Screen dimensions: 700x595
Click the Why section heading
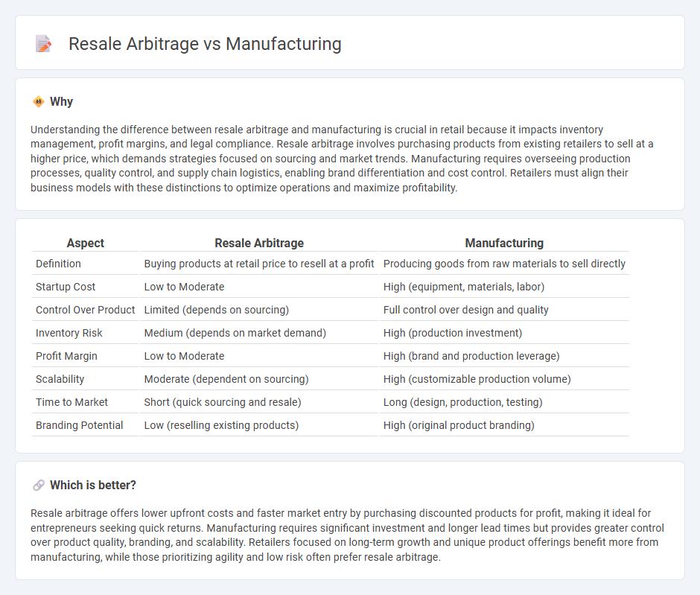click(x=61, y=102)
